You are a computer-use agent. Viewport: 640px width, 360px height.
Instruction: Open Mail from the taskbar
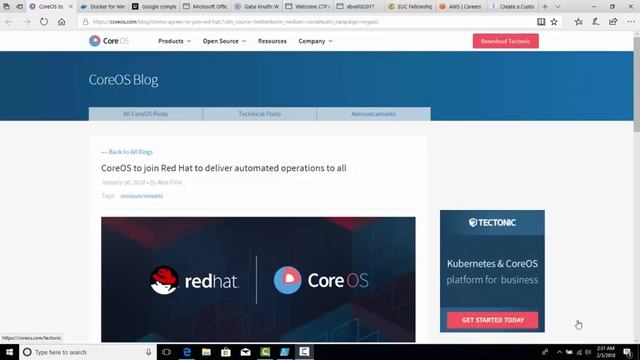(x=245, y=352)
